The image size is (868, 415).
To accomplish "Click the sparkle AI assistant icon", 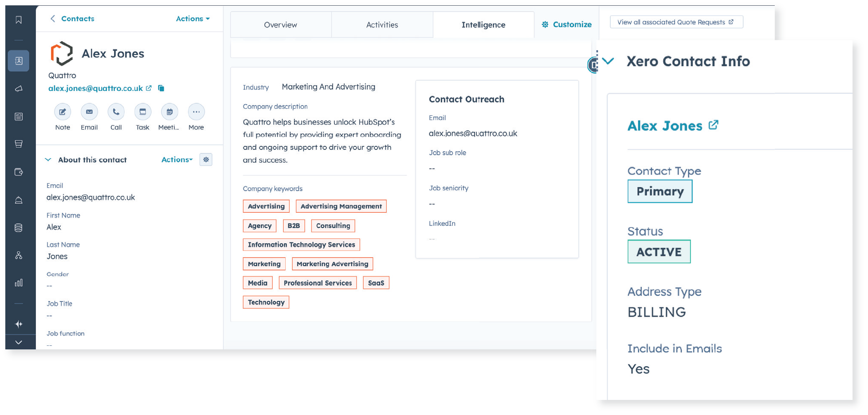I will pyautogui.click(x=19, y=324).
